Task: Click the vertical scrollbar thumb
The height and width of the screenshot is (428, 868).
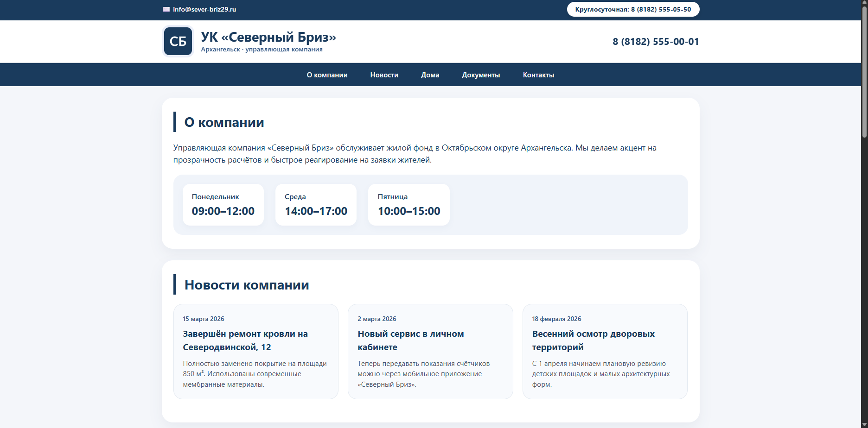Action: tap(864, 72)
